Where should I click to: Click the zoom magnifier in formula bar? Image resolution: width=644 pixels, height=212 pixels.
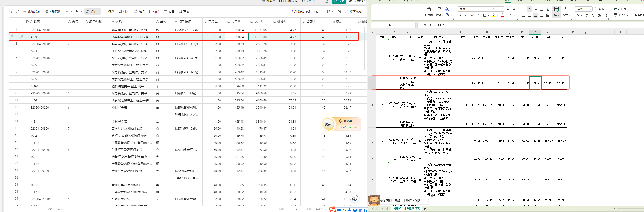424,25
